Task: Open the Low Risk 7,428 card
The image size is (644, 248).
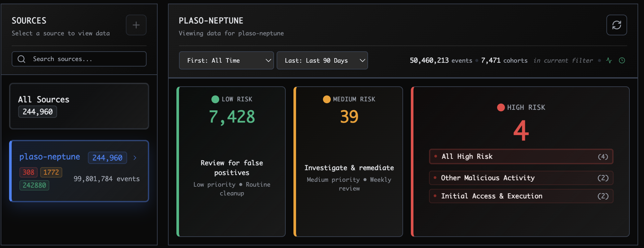Action: pos(231,162)
